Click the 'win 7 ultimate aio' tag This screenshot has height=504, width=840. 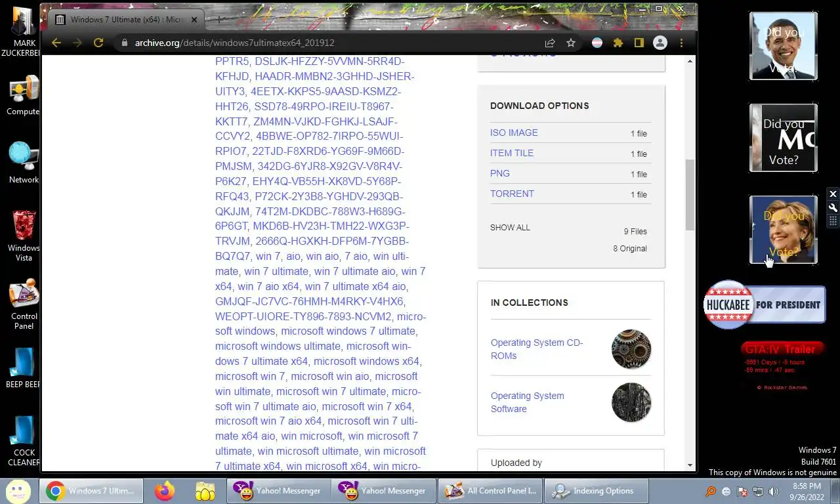(x=355, y=271)
